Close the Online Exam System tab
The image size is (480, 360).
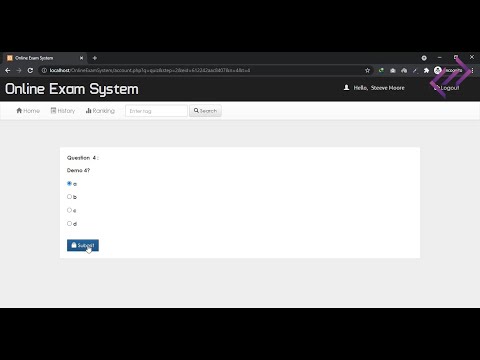(81, 58)
